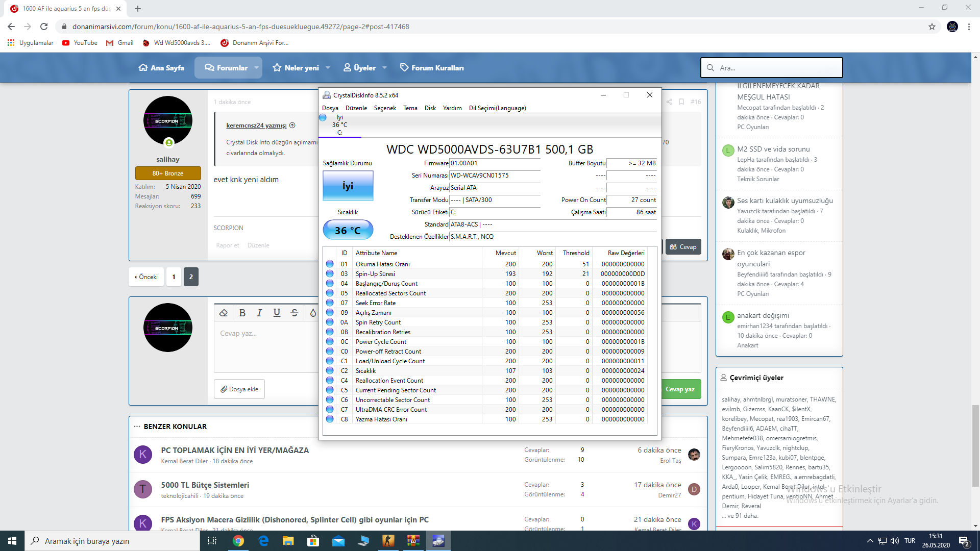Click the Windows Start button

tap(12, 541)
